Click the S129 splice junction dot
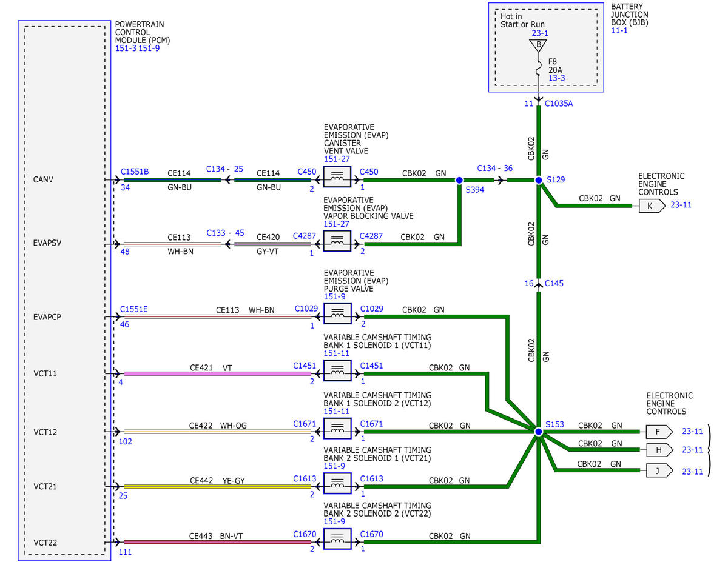This screenshot has height=562, width=728. pyautogui.click(x=538, y=180)
